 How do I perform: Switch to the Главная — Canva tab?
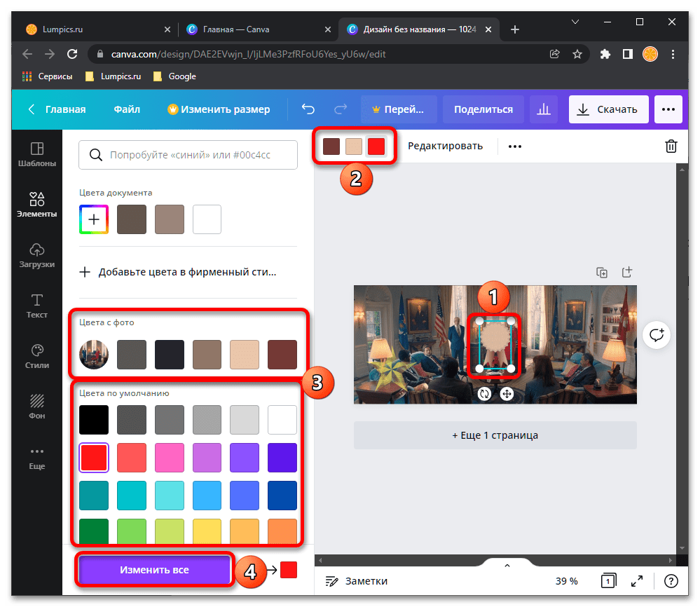tap(258, 29)
